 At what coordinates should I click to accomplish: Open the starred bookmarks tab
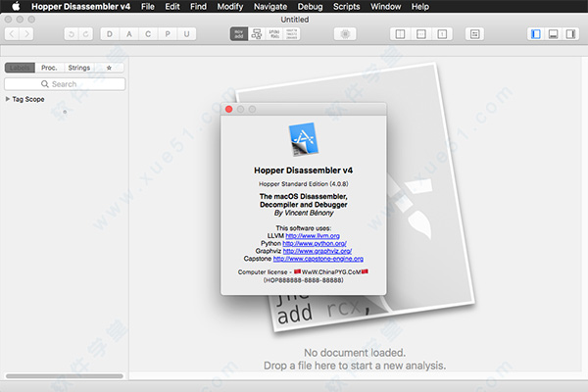pos(109,68)
